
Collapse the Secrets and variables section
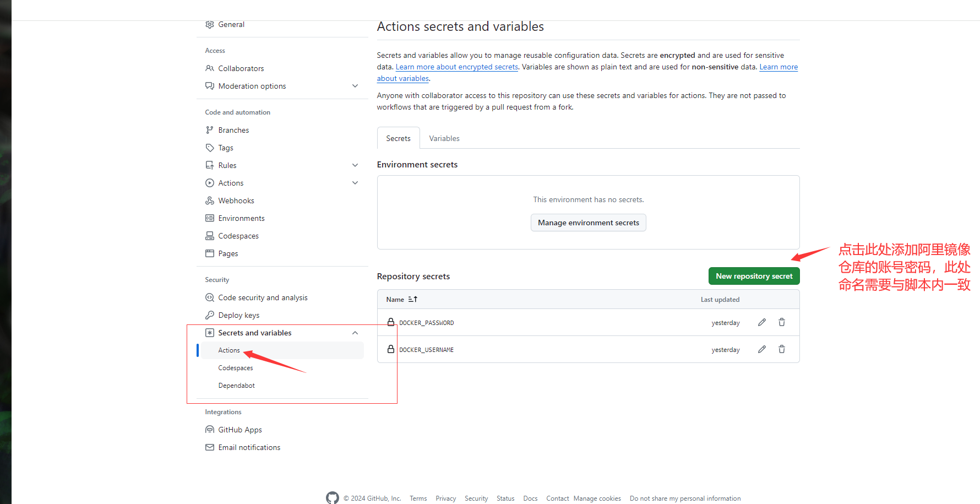point(355,333)
